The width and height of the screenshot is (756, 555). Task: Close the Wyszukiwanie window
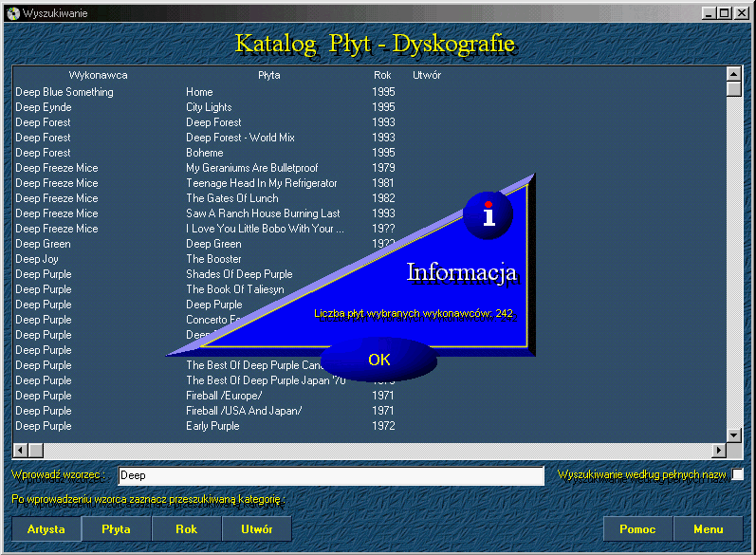pyautogui.click(x=741, y=13)
